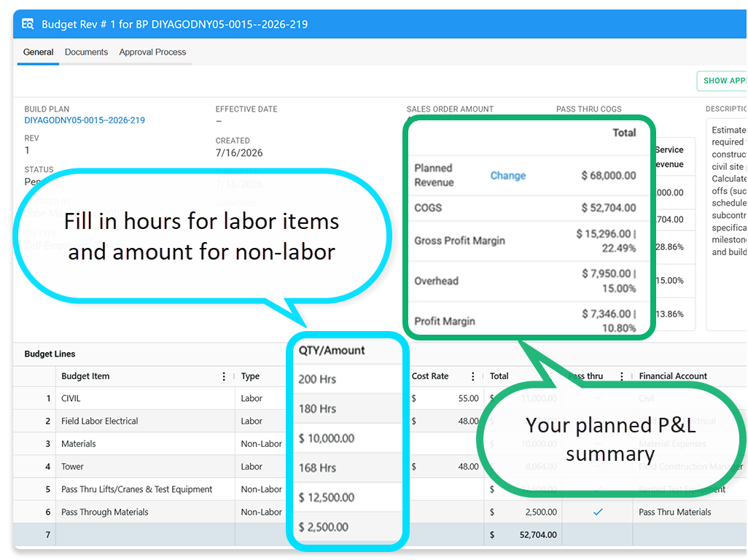Viewport: 748px width, 560px height.
Task: Click the budget search icon in title bar
Action: pos(28,24)
